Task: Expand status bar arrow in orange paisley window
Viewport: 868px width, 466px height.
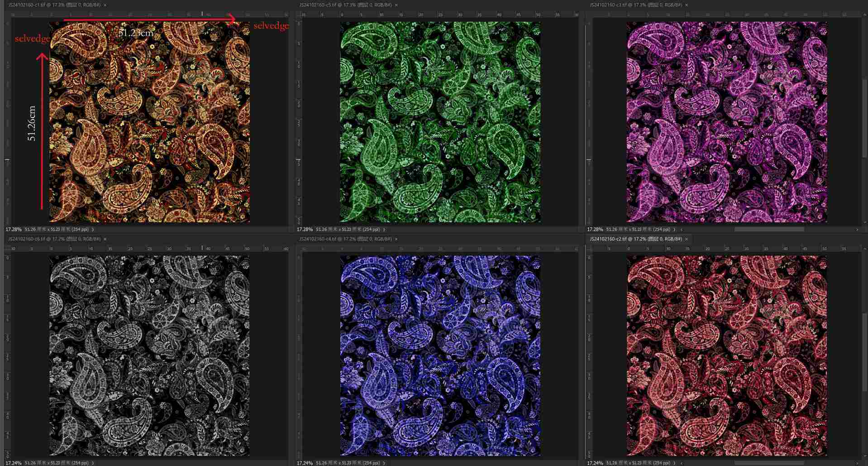Action: pos(93,230)
